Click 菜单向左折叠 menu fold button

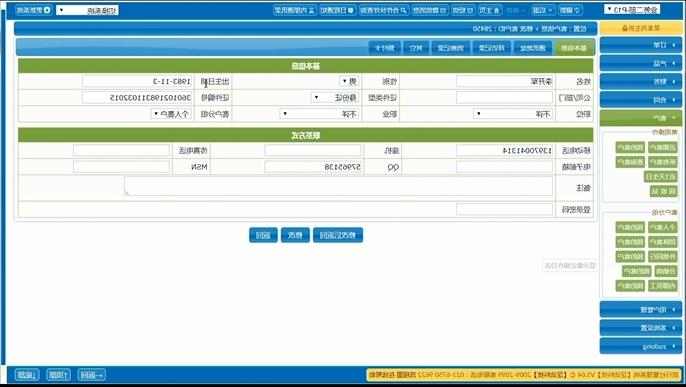[x=640, y=28]
